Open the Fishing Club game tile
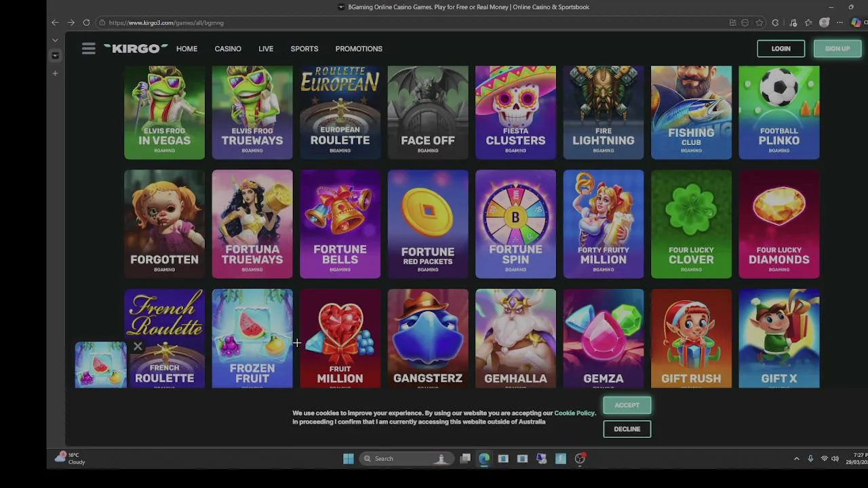Image resolution: width=868 pixels, height=488 pixels. (x=691, y=113)
